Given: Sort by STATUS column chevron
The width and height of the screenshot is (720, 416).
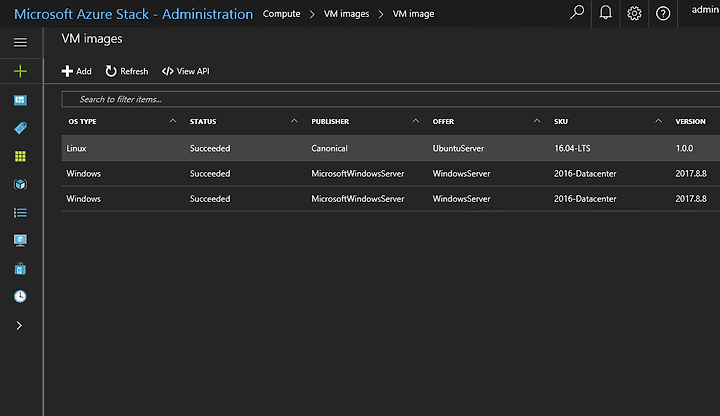Looking at the screenshot, I should 294,121.
